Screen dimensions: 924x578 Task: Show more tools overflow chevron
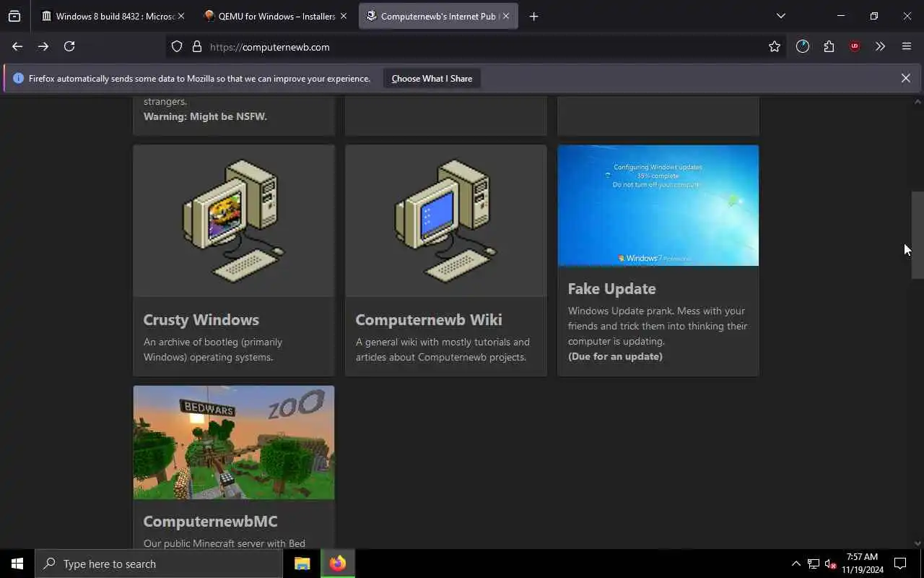tap(880, 46)
